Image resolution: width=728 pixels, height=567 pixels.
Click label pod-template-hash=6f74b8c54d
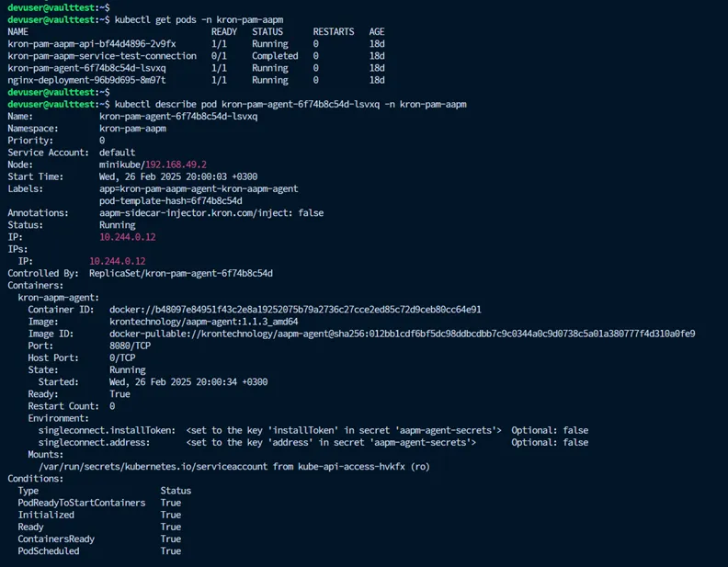click(x=171, y=201)
